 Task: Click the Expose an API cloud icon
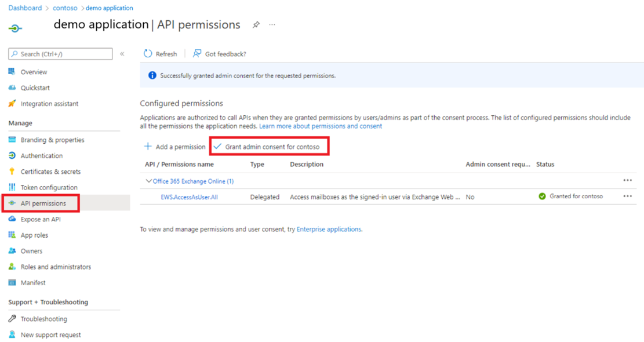pyautogui.click(x=12, y=219)
